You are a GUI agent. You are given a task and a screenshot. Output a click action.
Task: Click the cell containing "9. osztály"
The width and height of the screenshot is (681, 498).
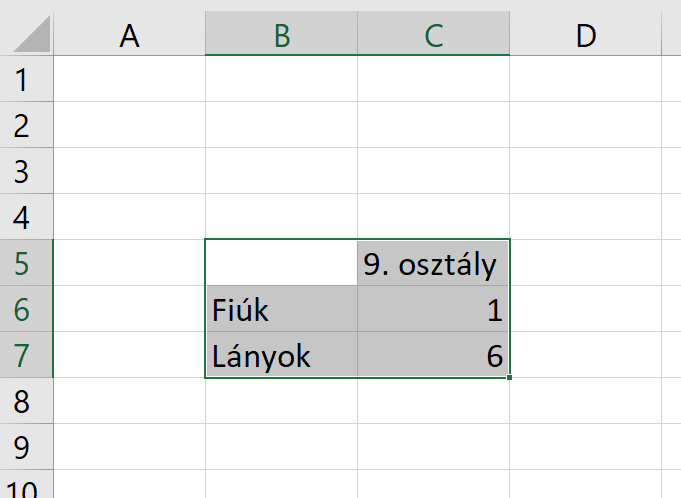point(433,264)
